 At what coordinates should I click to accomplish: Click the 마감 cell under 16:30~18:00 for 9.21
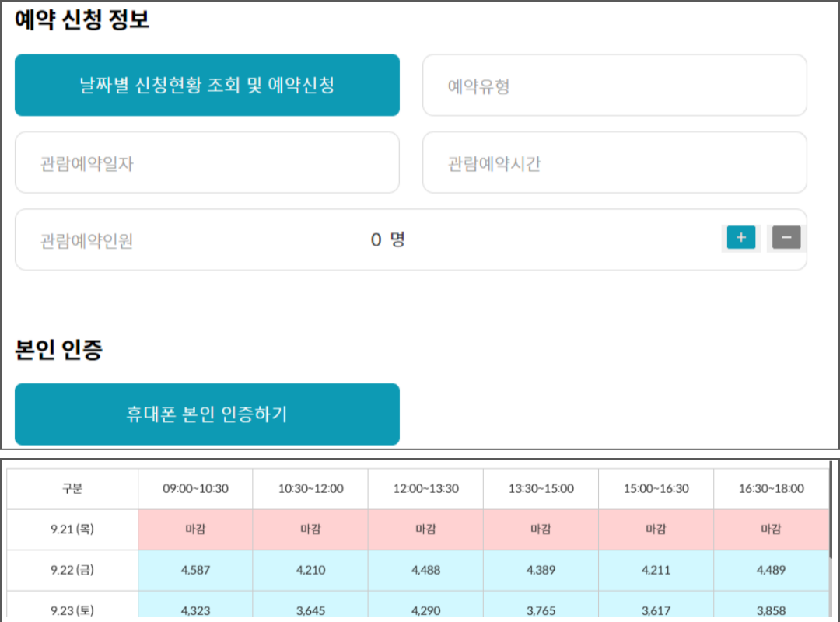(772, 528)
